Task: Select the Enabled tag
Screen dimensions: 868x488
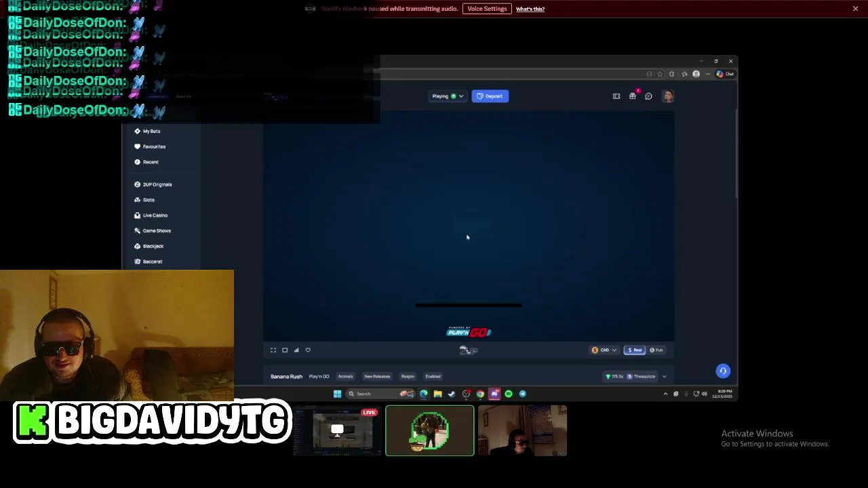Action: click(433, 376)
